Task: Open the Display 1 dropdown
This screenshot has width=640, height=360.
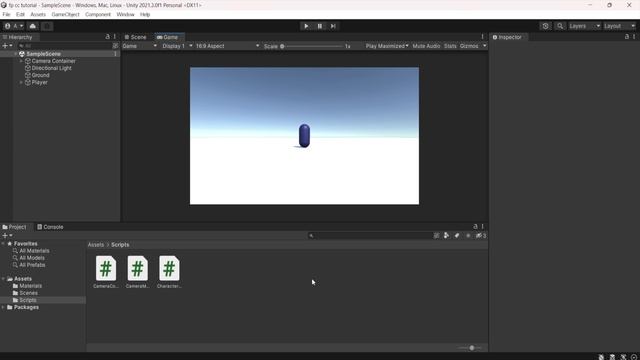Action: [x=177, y=46]
